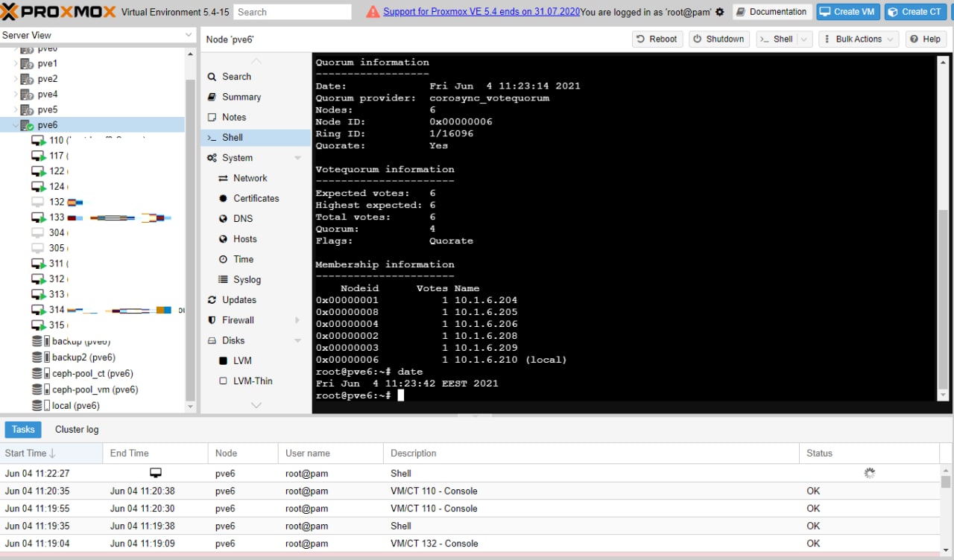Click Create CT
954x560 pixels.
[916, 12]
